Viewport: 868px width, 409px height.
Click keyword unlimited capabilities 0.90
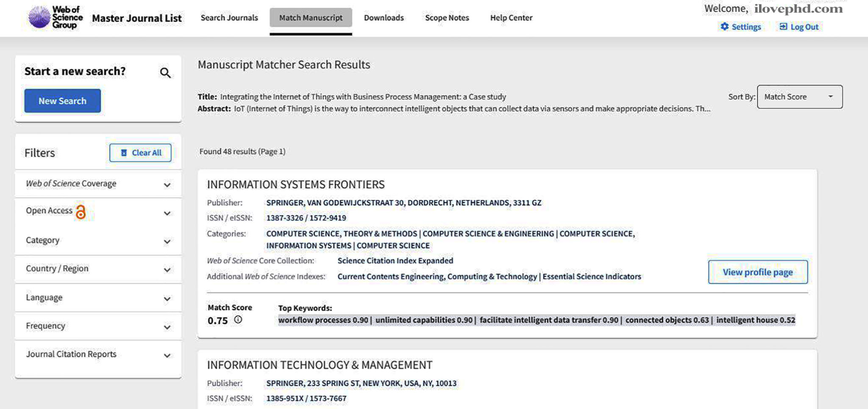(424, 320)
